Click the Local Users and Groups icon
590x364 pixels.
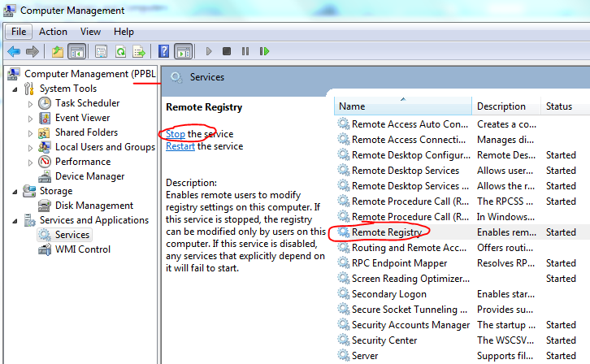pyautogui.click(x=45, y=147)
